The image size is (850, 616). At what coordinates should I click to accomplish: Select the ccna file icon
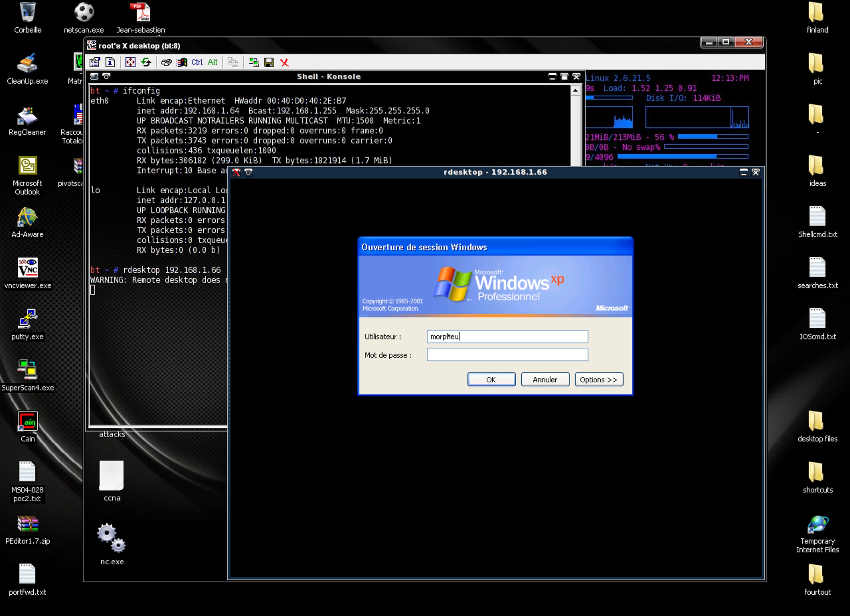click(x=112, y=481)
